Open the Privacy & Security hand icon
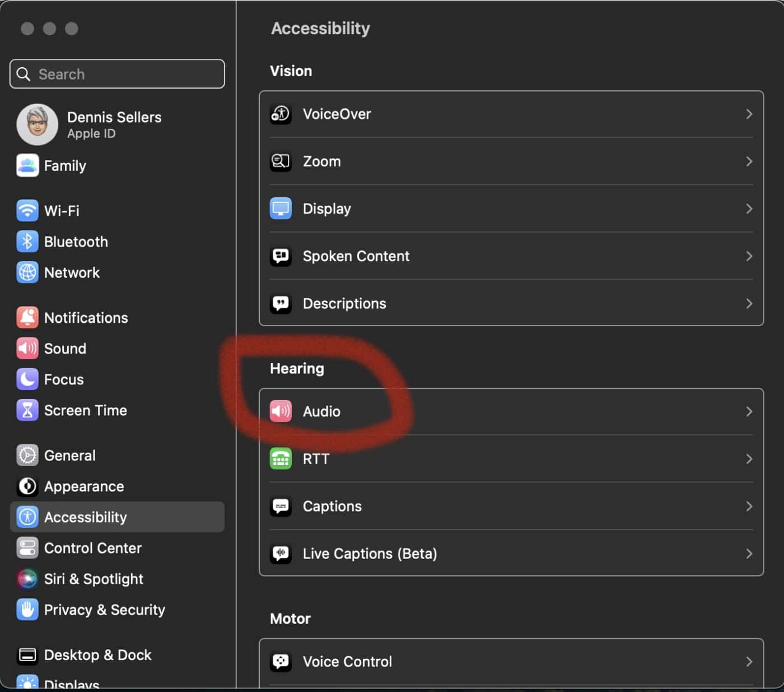This screenshot has height=692, width=784. tap(27, 609)
